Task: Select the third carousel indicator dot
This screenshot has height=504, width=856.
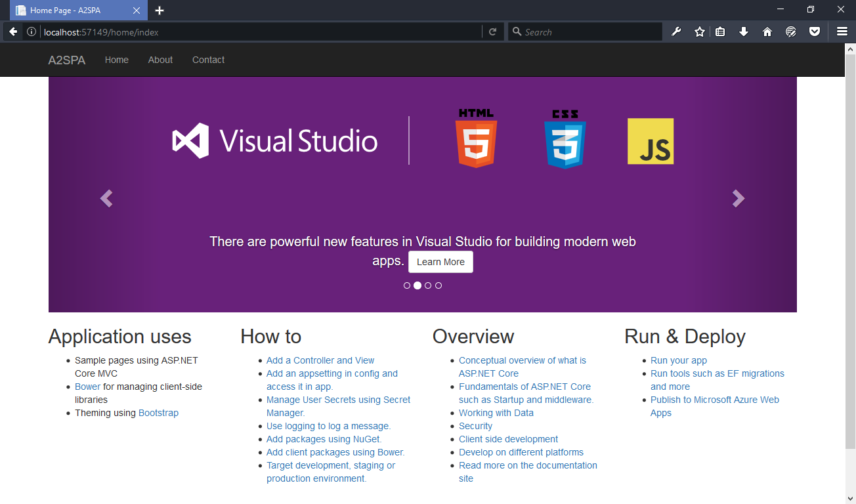Action: [x=428, y=285]
